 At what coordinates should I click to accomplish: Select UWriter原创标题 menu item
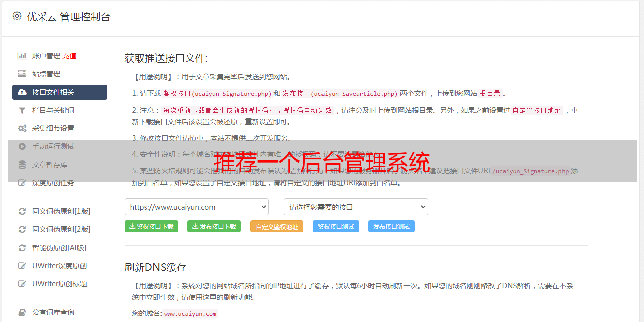59,284
